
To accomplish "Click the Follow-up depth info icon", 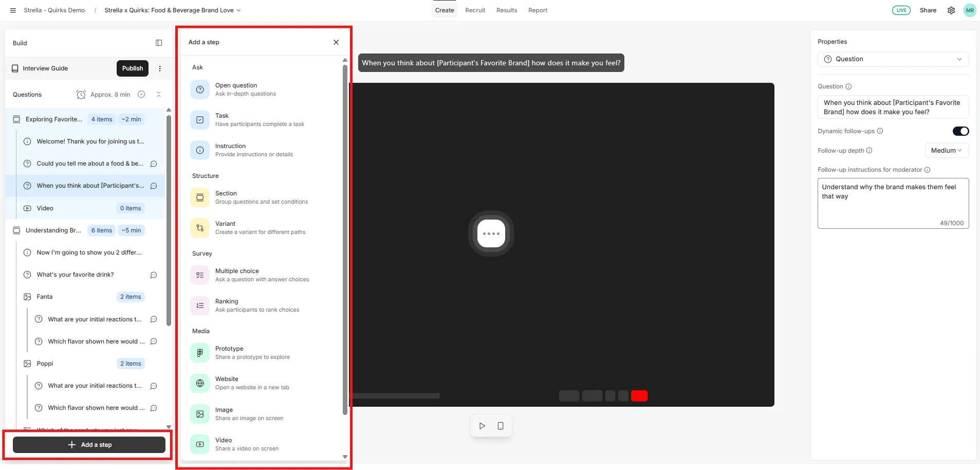I will tap(869, 151).
